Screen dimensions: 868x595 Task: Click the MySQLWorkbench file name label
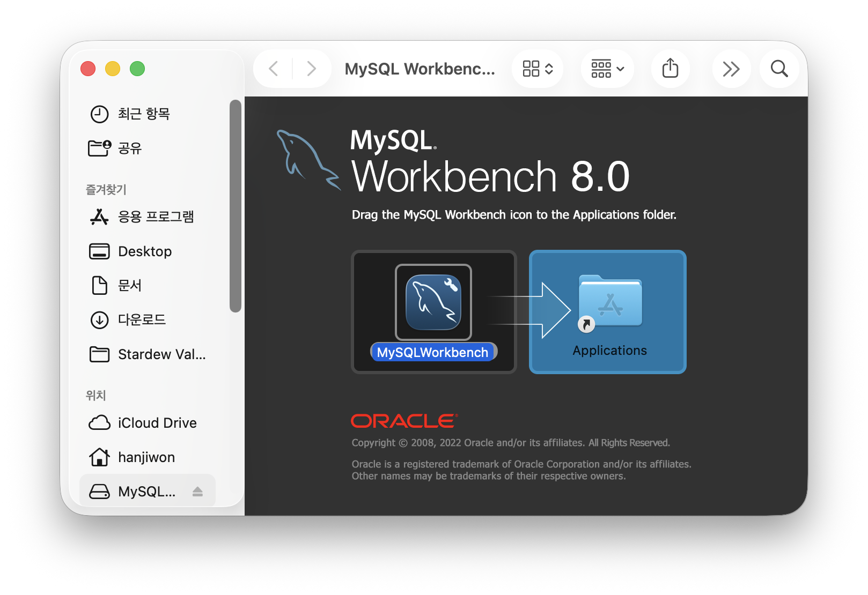[x=433, y=352]
